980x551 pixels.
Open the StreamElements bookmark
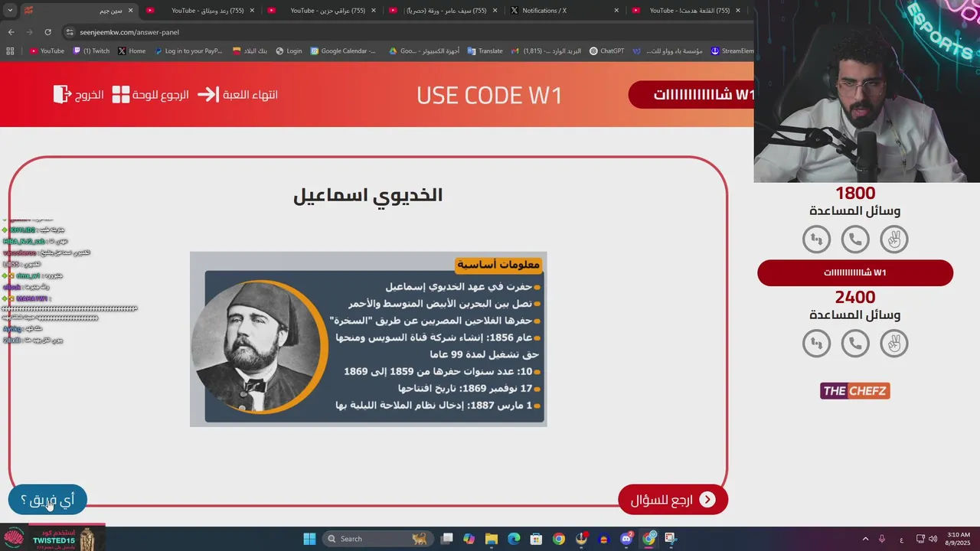(732, 51)
